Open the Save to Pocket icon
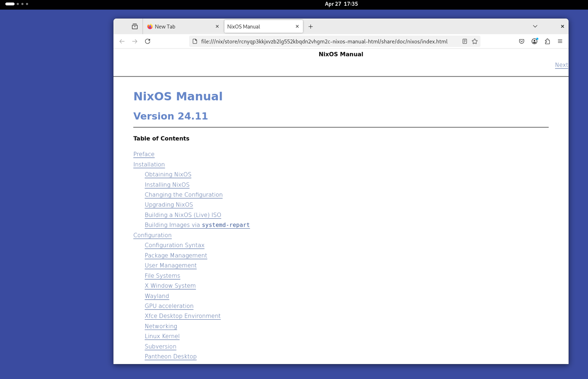588x379 pixels. pyautogui.click(x=522, y=41)
